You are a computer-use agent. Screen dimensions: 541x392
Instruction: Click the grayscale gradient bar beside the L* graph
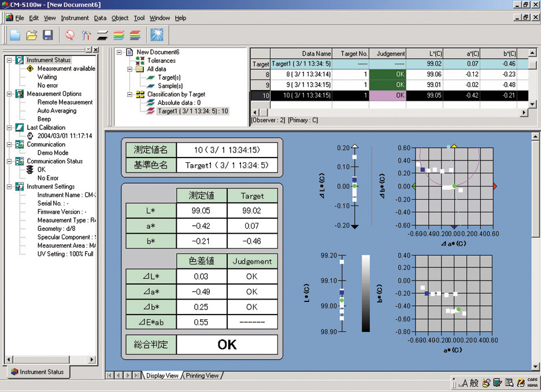coord(366,294)
